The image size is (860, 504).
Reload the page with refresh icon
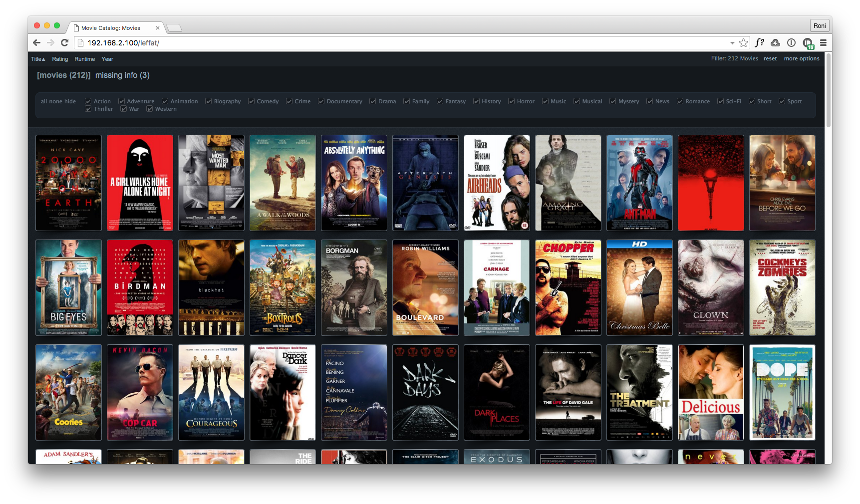point(64,43)
